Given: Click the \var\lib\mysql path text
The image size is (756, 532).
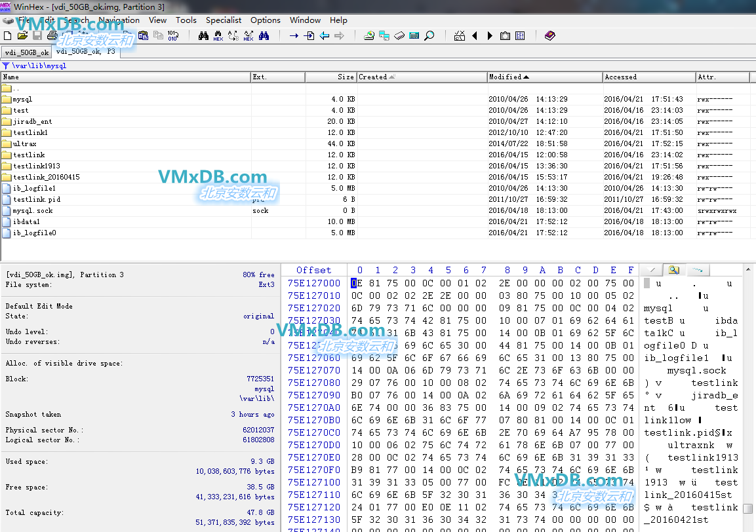Looking at the screenshot, I should point(39,66).
